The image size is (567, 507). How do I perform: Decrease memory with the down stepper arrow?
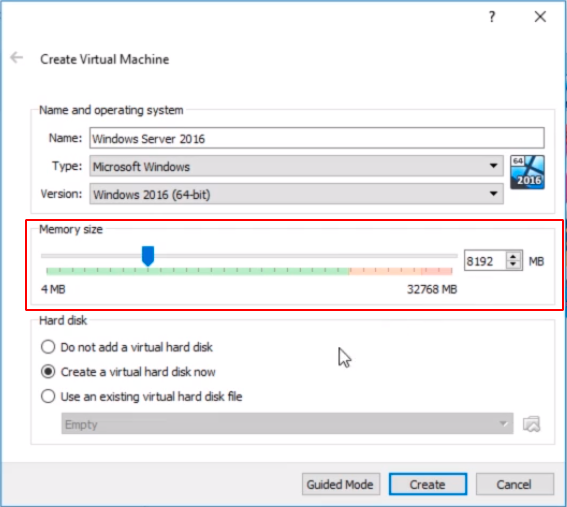(513, 265)
